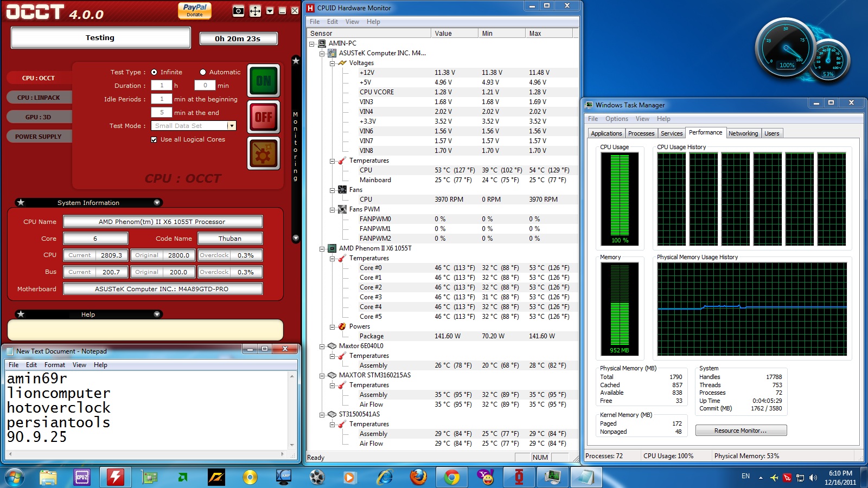Viewport: 868px width, 488px height.
Task: Start the test with the ON button
Action: coord(264,81)
